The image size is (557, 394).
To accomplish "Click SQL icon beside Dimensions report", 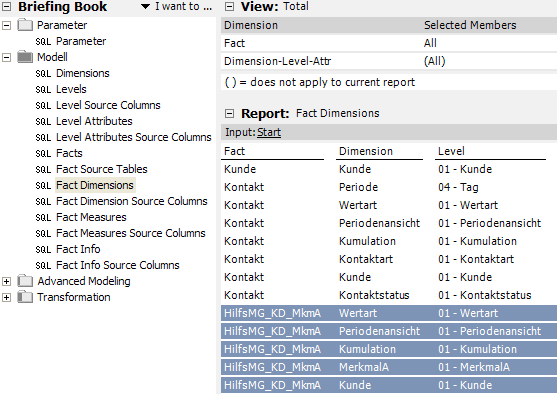I will (x=43, y=74).
